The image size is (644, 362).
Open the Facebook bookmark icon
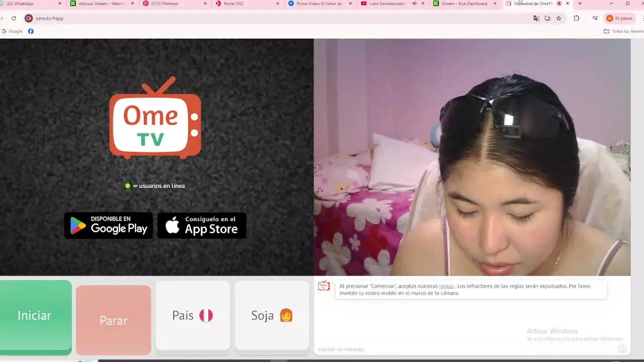(x=31, y=31)
